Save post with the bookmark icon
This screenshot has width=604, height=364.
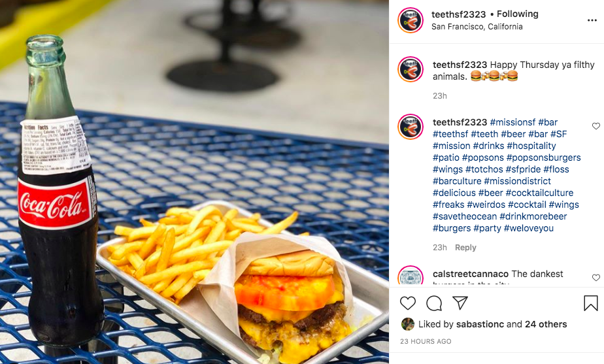tap(590, 303)
